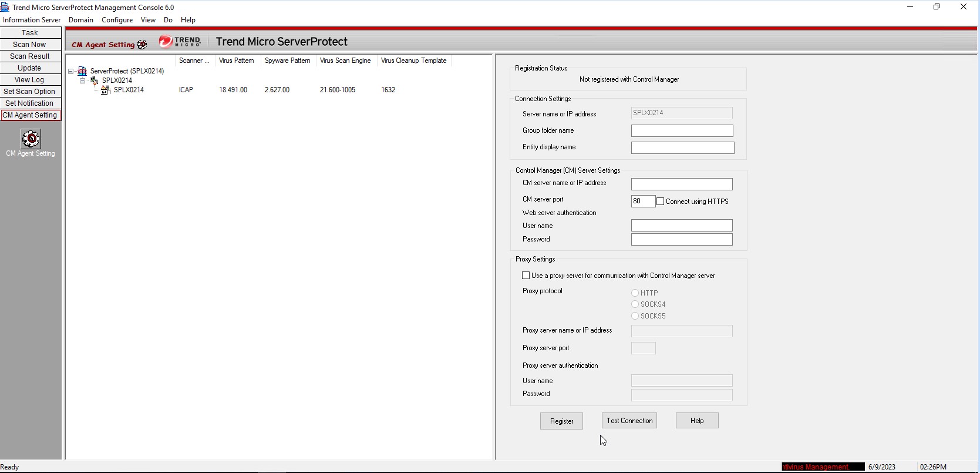Click the SPLX0214 server icon in tree
Viewport: 980px width, 473px height.
106,90
